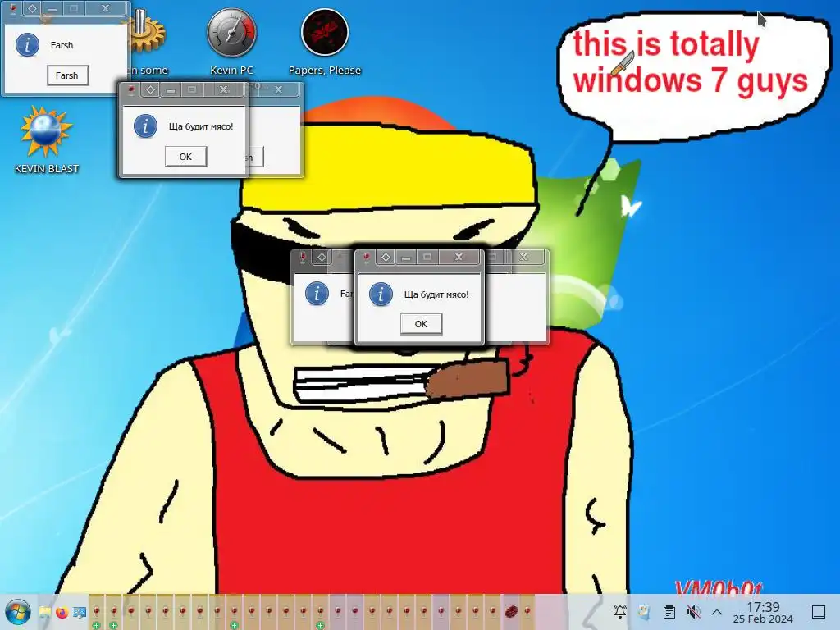The height and width of the screenshot is (630, 840).
Task: Maximize the center Ща будит мясо dialog
Action: [427, 258]
